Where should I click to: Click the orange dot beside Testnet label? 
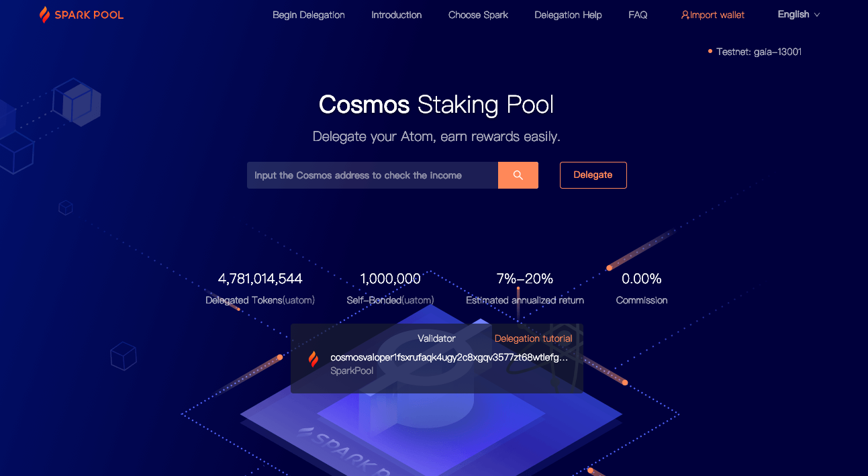710,51
